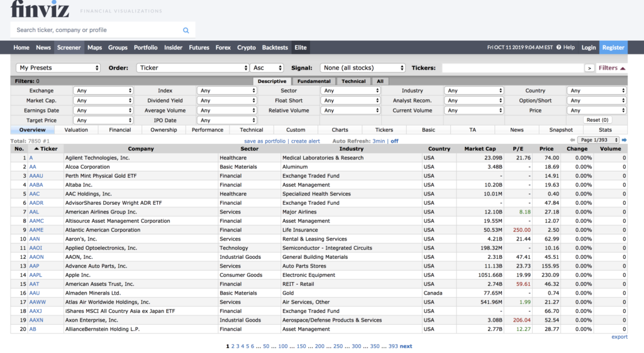Open the Signal dropdown
The height and width of the screenshot is (353, 644).
363,68
